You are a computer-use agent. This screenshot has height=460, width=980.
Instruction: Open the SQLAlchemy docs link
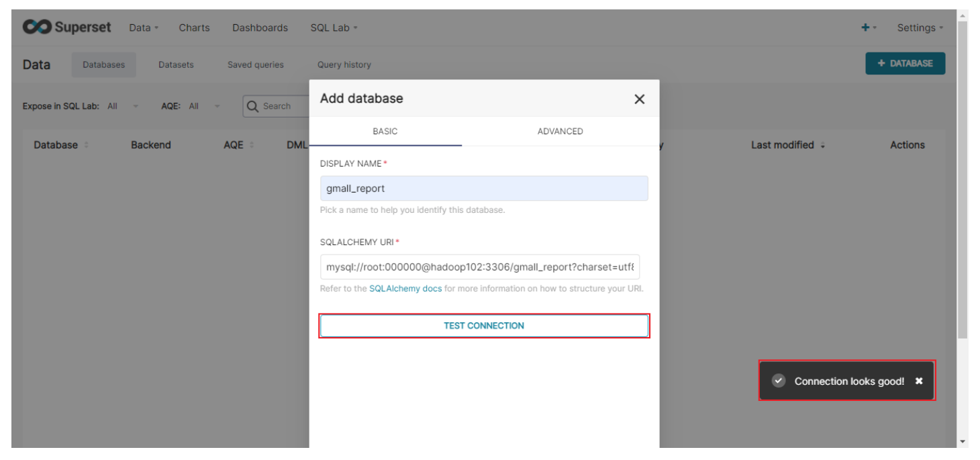tap(405, 289)
